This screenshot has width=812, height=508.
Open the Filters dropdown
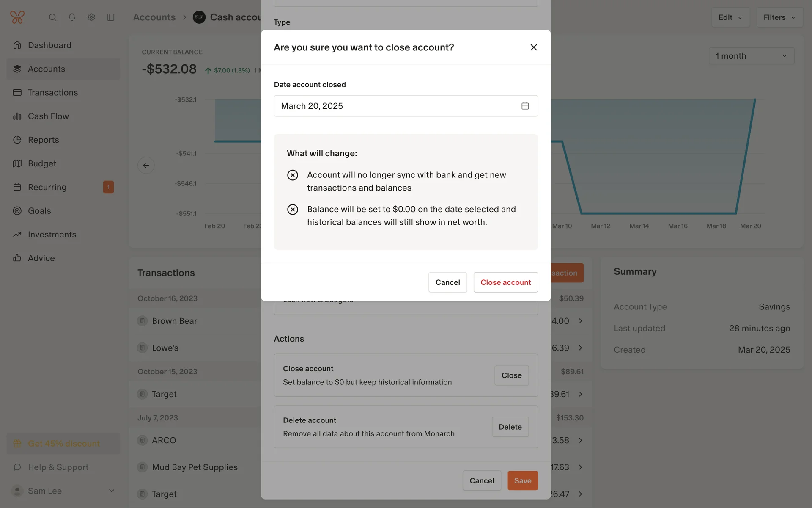pyautogui.click(x=779, y=17)
